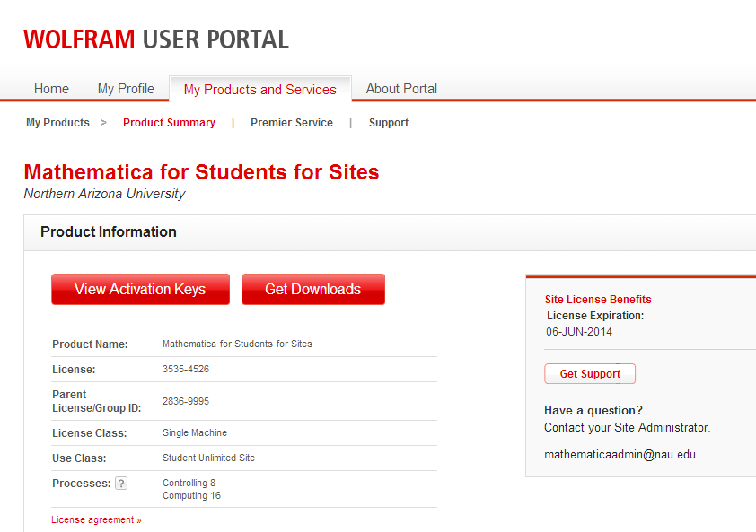The width and height of the screenshot is (756, 532).
Task: Click the Site License Benefits heading
Action: coord(598,300)
